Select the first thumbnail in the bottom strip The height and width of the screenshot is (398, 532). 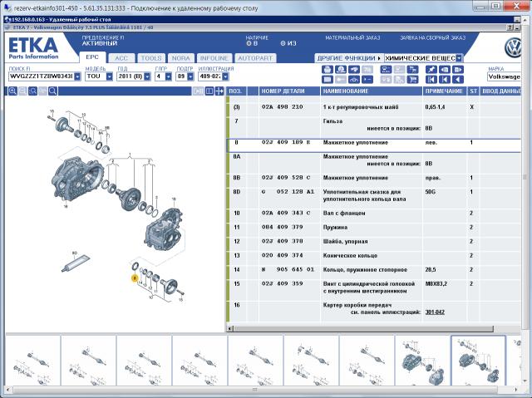[33, 361]
